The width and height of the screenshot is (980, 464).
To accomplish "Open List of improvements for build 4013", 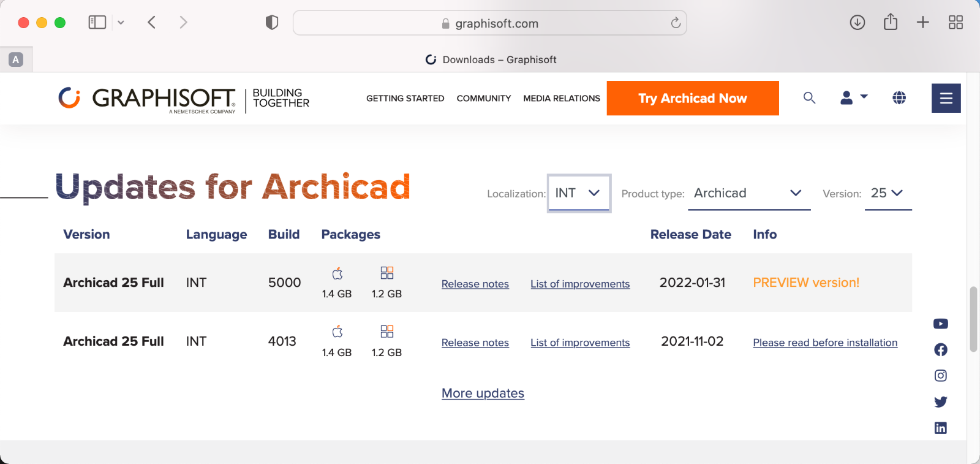I will tap(580, 343).
